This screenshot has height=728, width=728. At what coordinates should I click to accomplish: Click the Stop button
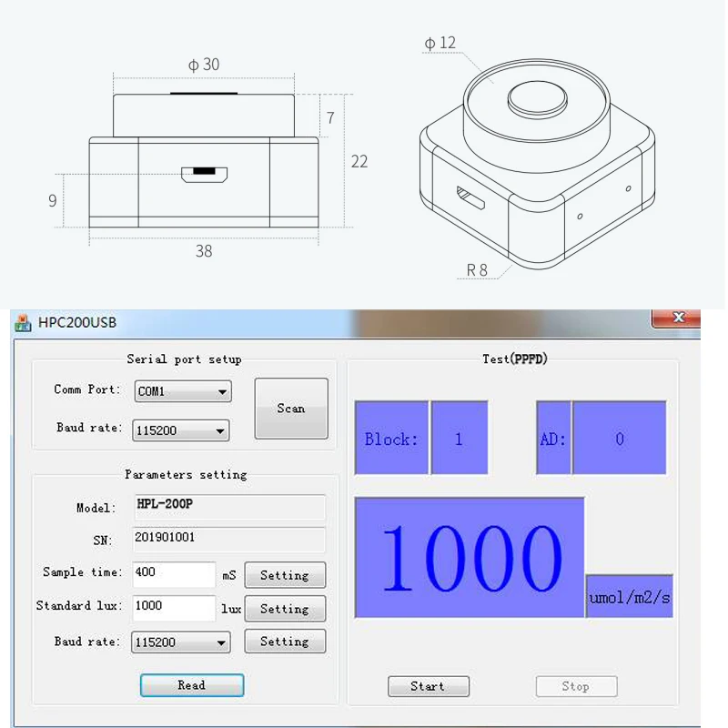576,686
